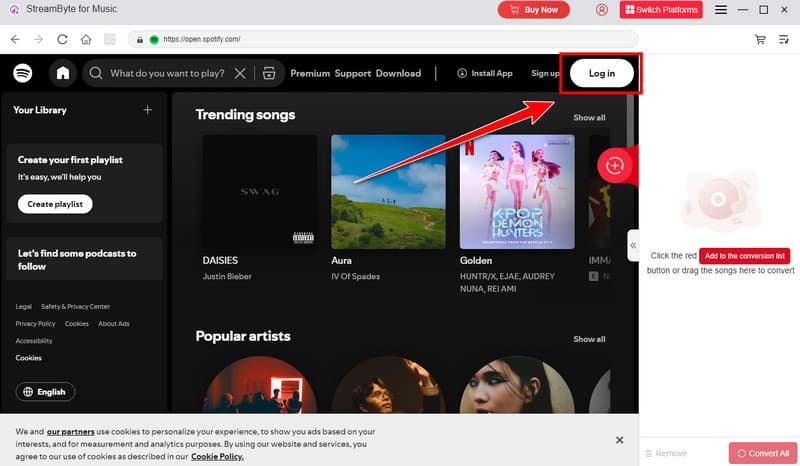Screen dimensions: 800x466
Task: Open Legal footer link
Action: point(23,306)
